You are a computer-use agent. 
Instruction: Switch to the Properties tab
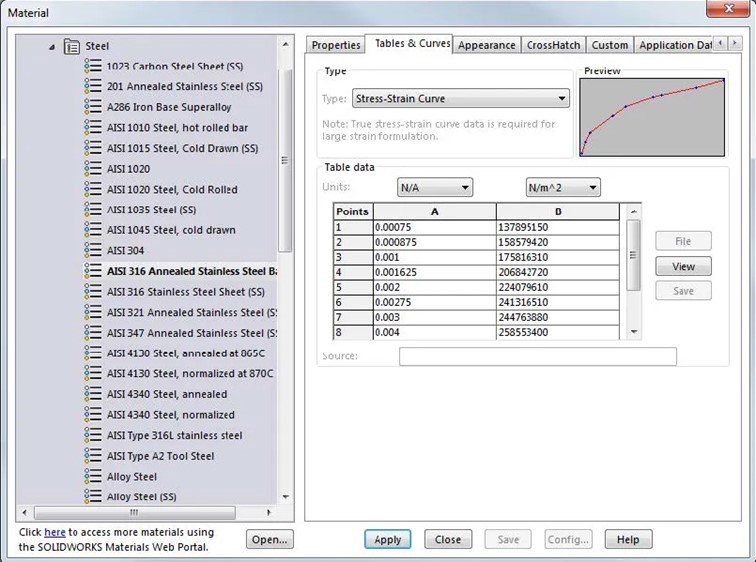(x=336, y=45)
